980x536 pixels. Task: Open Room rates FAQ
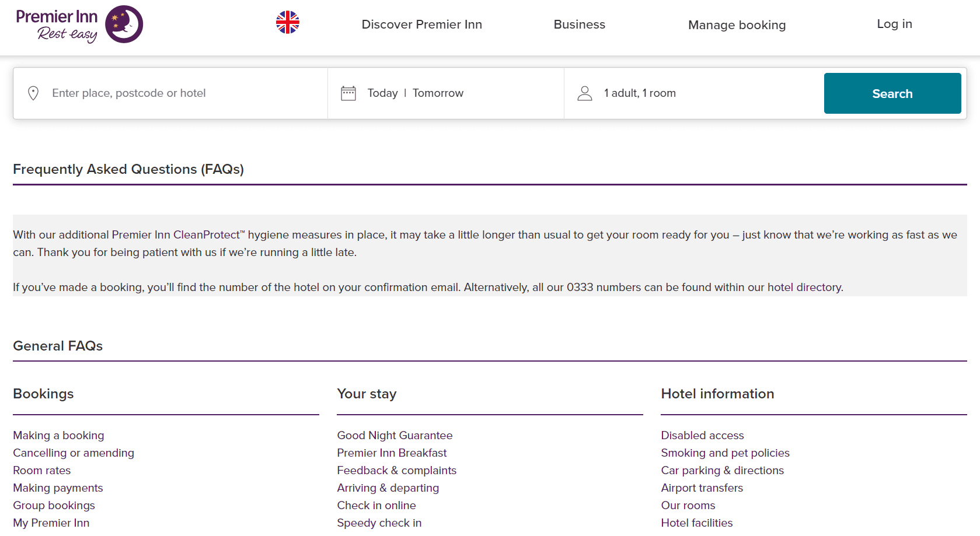pos(42,471)
